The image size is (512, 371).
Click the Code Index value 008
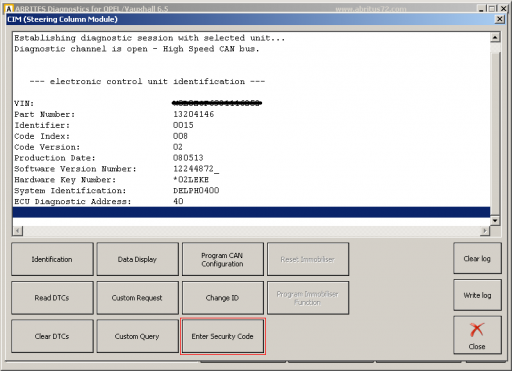(180, 136)
